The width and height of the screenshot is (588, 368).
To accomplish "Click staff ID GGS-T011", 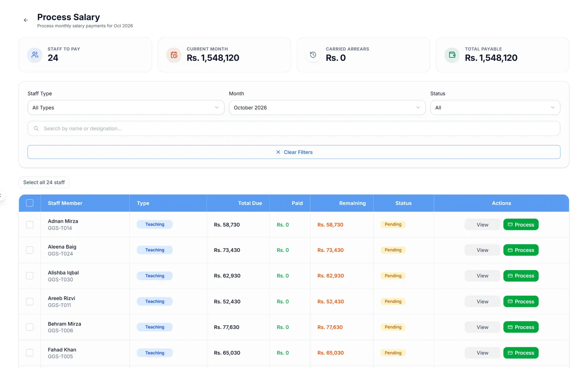I will click(60, 305).
